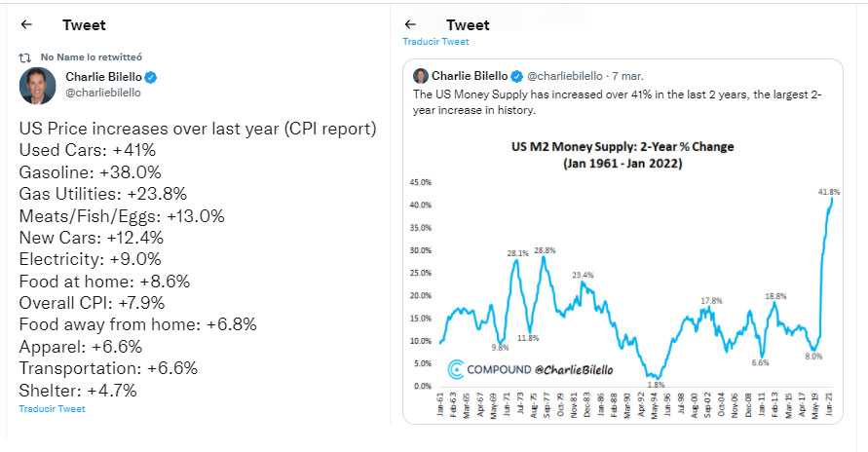Click the @charliebilello handle in the quoted tweet
The image size is (868, 452).
[x=565, y=75]
